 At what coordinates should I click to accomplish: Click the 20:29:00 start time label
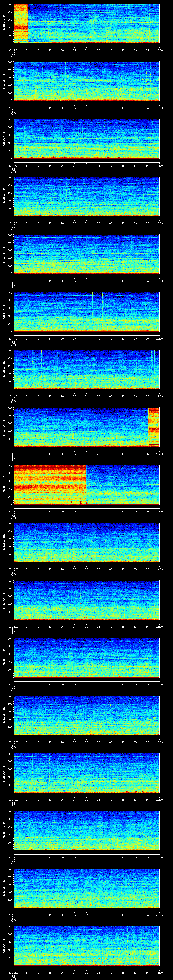click(13, 915)
